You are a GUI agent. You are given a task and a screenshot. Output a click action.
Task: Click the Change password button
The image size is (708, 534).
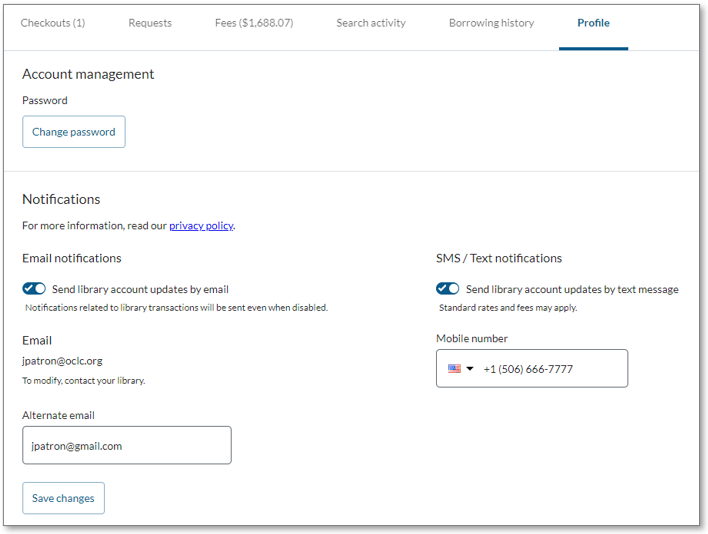coord(74,132)
